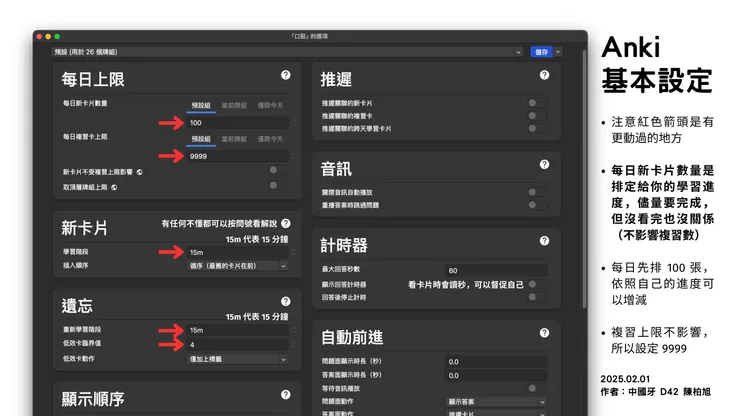Click globe icon beside 新卡片不受複習上限影響
The image size is (740, 416).
[140, 172]
